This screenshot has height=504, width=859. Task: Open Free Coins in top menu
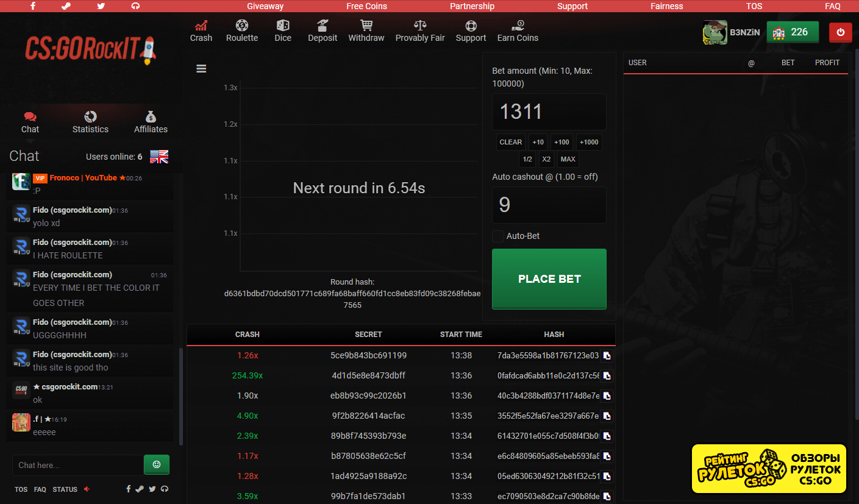tap(366, 6)
